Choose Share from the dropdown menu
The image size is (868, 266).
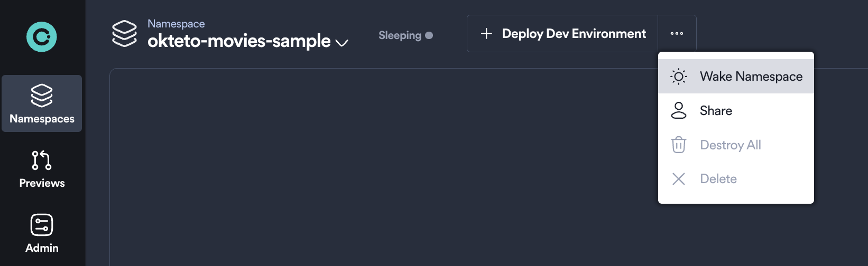716,111
